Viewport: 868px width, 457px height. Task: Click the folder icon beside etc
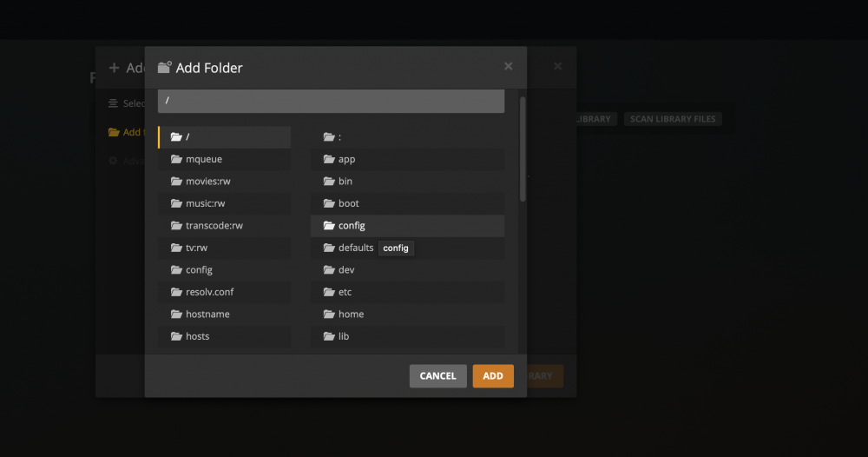point(329,292)
